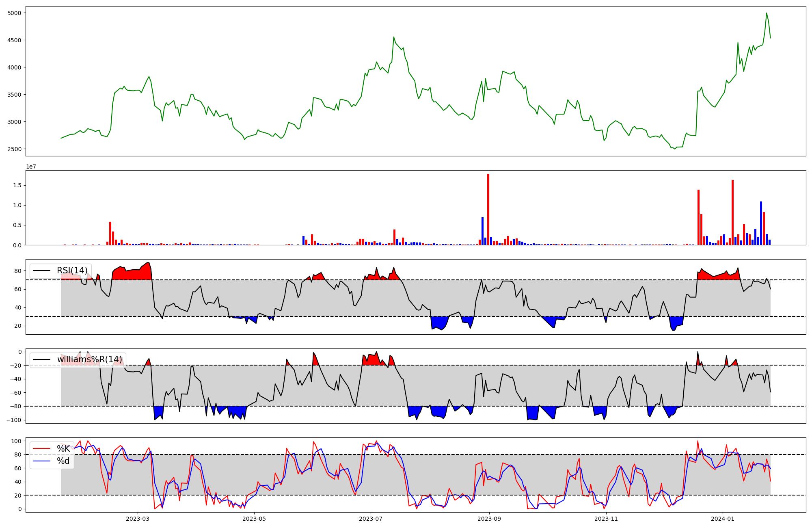Click the blue %d legend line sample

42,461
